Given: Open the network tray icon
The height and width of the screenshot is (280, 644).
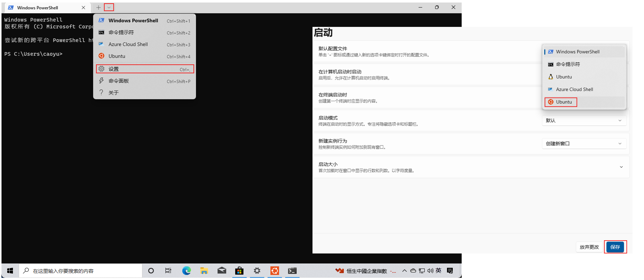Looking at the screenshot, I should tap(422, 271).
